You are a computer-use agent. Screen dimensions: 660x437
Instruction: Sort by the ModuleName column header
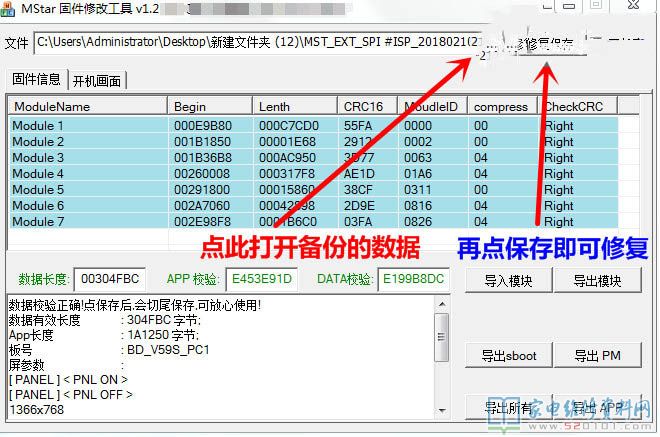click(x=87, y=106)
